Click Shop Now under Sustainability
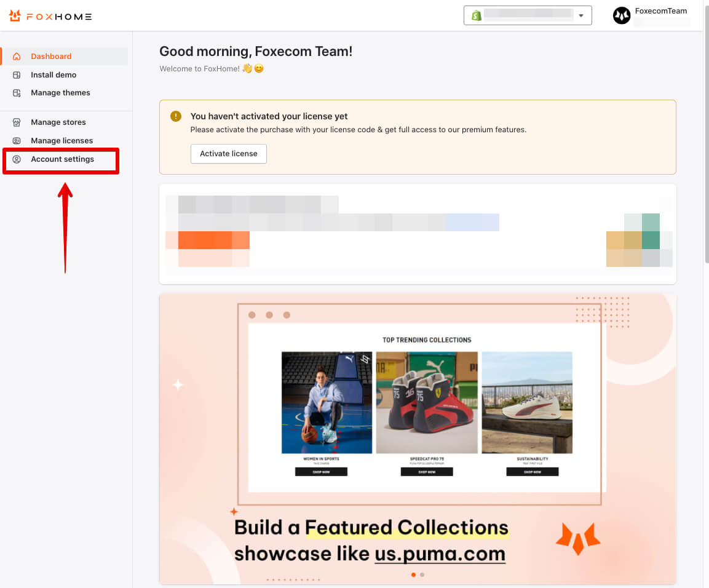Screen dimensions: 709x588 [x=533, y=472]
